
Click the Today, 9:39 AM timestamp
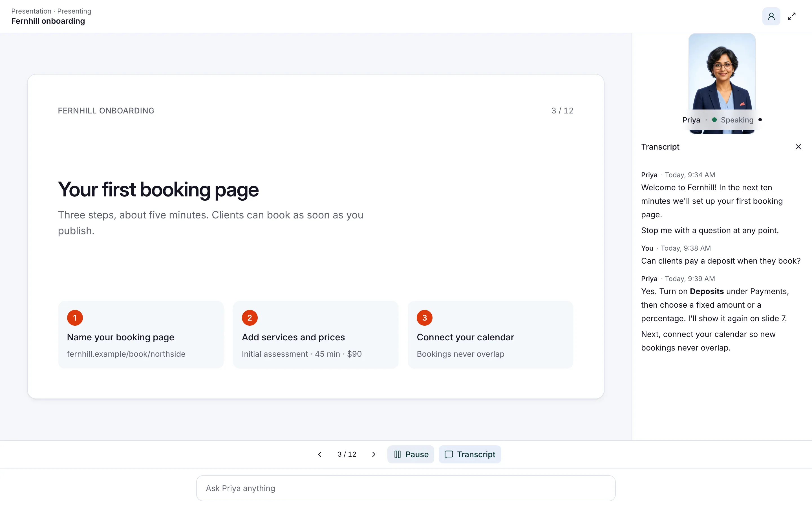tap(690, 279)
